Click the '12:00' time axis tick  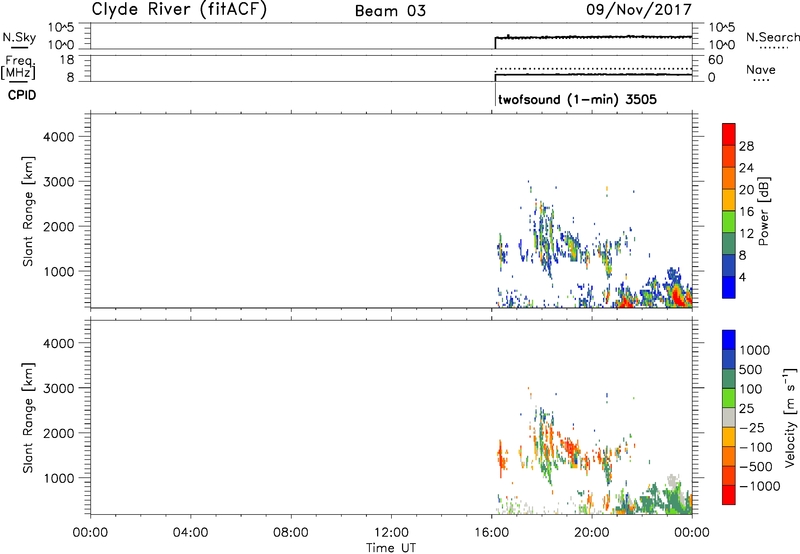point(391,533)
